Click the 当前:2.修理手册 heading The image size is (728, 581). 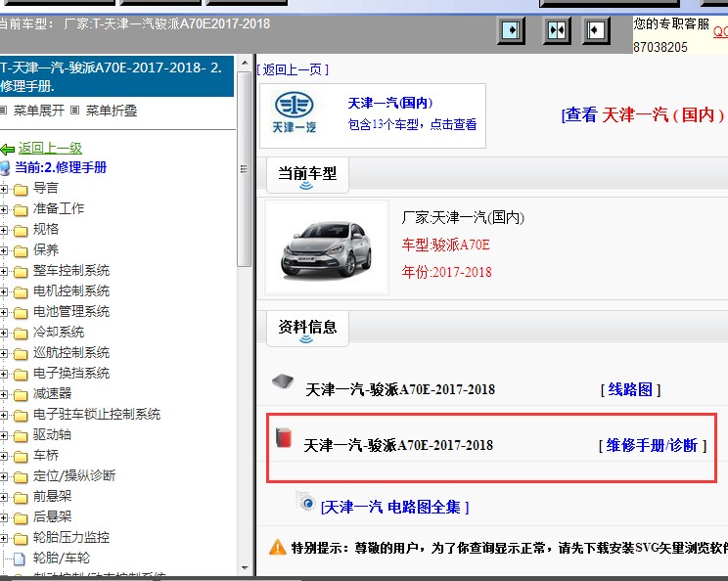61,167
